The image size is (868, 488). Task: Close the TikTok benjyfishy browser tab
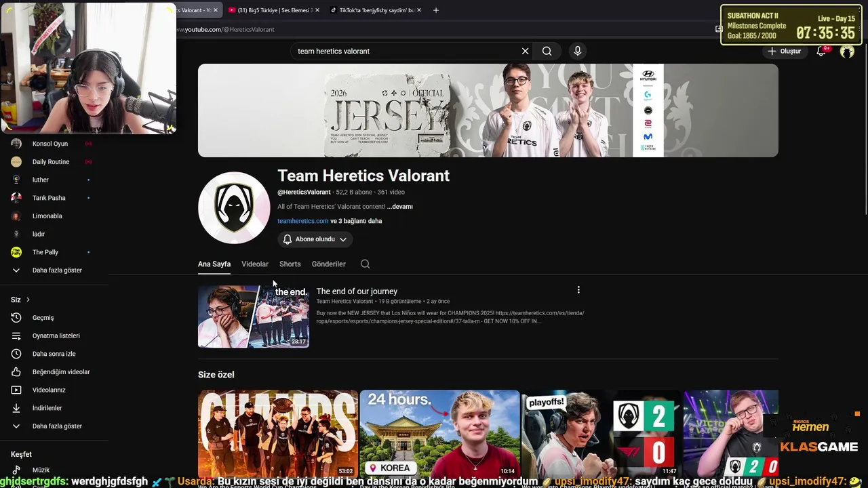419,10
